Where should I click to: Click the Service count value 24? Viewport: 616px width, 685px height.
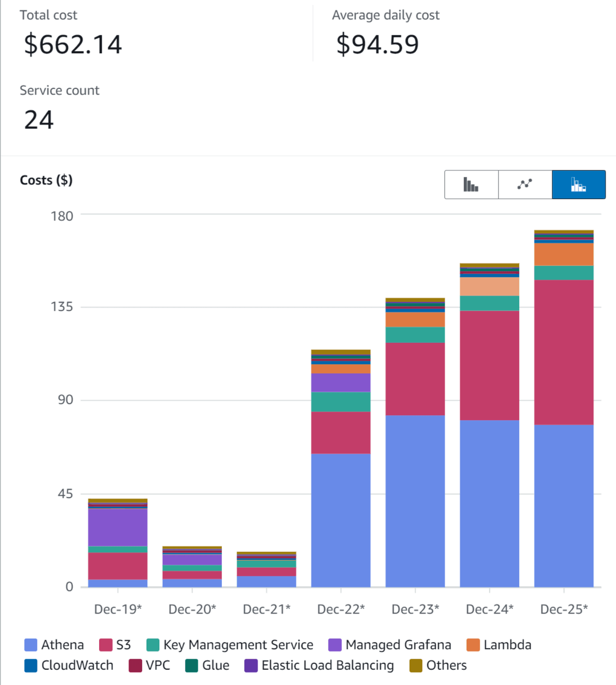(38, 120)
